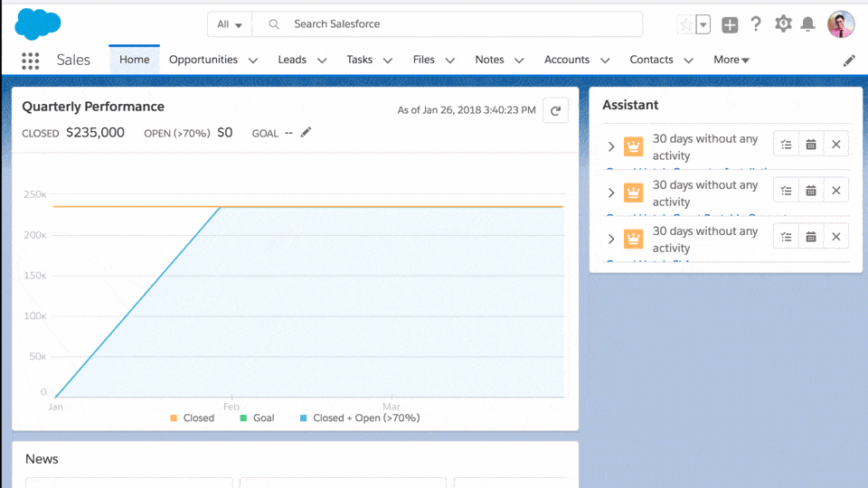Click the search magnifier icon
This screenshot has height=488, width=868.
[273, 24]
